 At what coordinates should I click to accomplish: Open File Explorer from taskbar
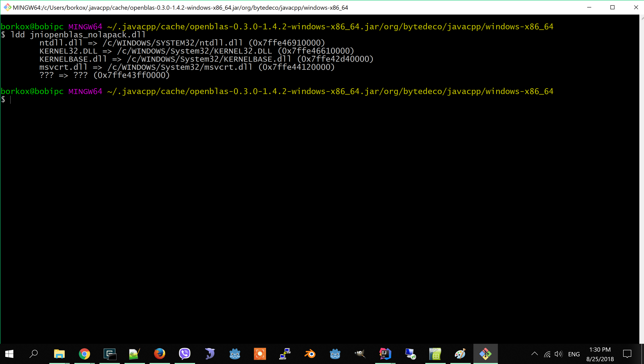[59, 354]
